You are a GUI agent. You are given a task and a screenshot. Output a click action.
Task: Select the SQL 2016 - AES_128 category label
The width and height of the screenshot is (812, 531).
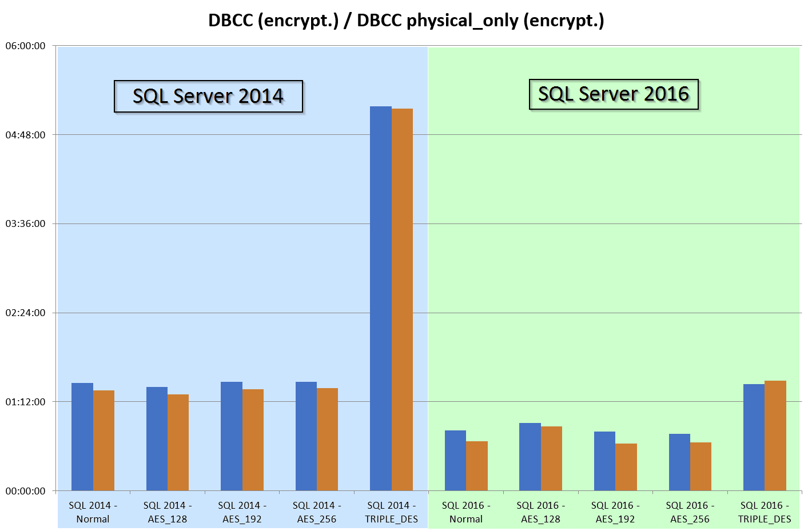click(541, 512)
